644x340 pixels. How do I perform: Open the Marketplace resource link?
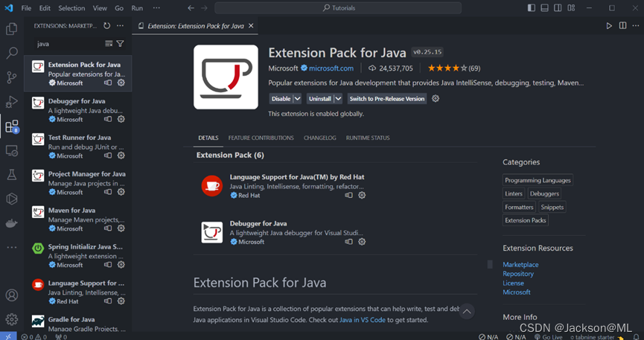point(520,265)
